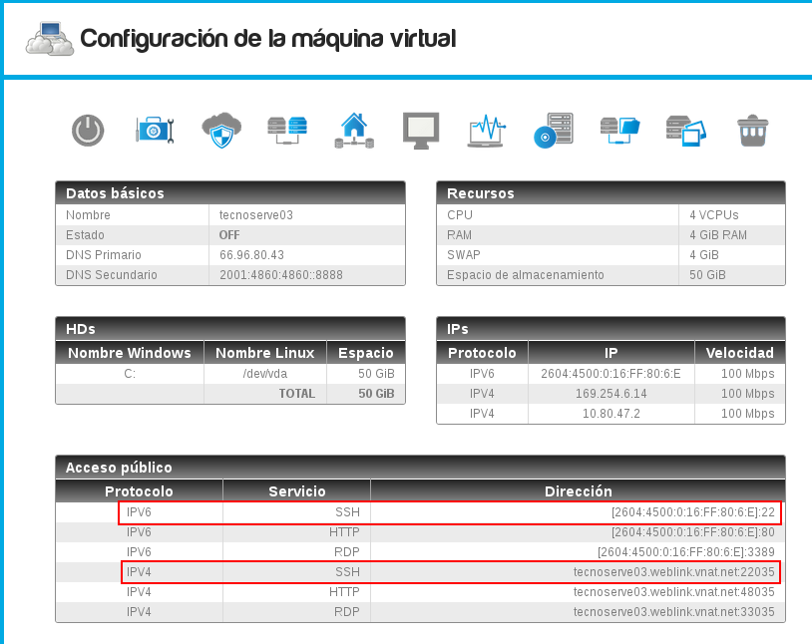Click the HDs panel header
Image resolution: width=812 pixels, height=644 pixels.
pos(229,329)
